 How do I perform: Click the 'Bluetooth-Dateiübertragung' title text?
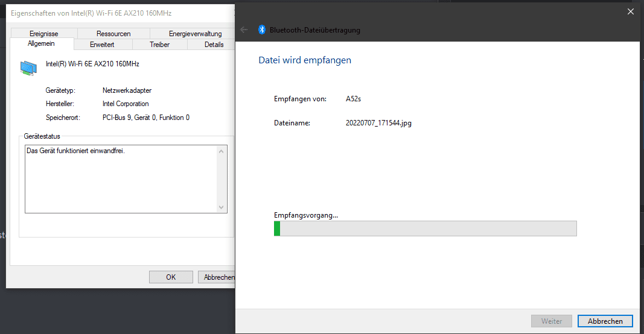click(x=315, y=30)
